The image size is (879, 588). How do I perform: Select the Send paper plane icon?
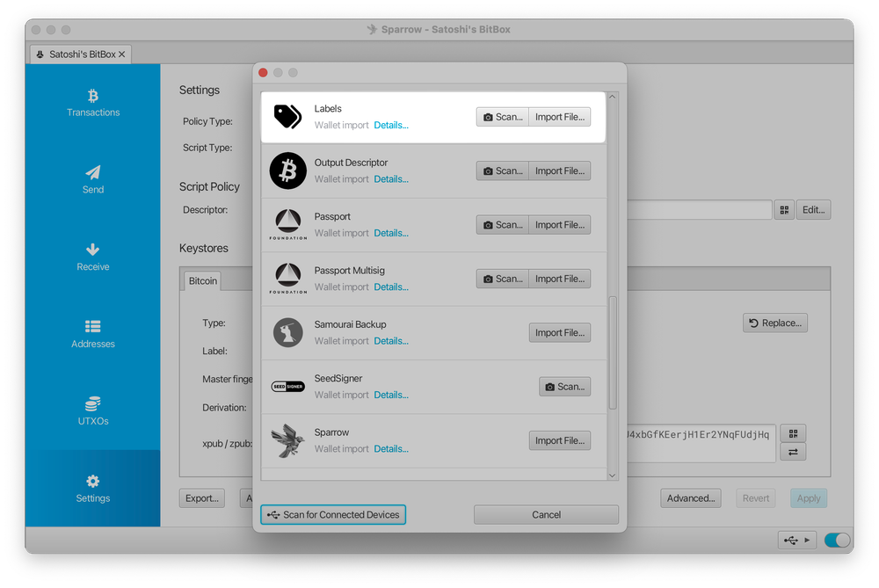point(92,173)
